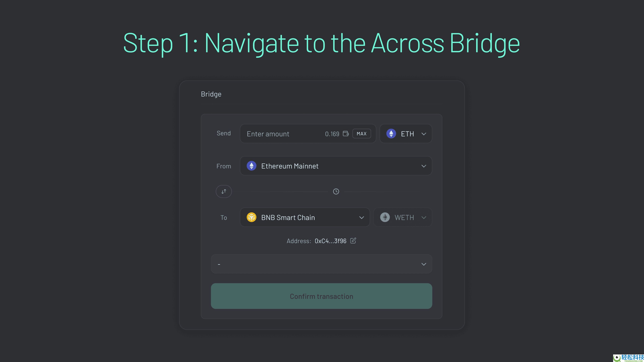Click the WETH token logo icon
Screen dimensions: 644x362
click(385, 217)
